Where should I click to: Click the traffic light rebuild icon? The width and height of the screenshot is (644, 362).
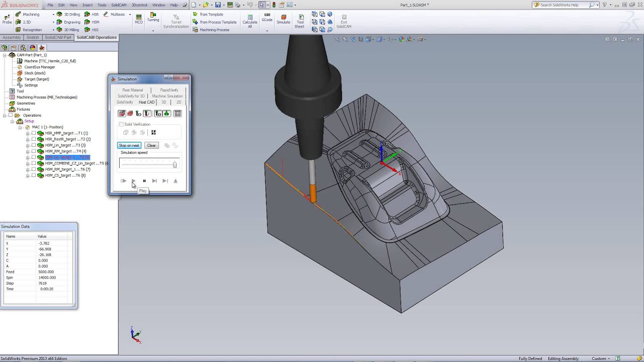coord(274,5)
